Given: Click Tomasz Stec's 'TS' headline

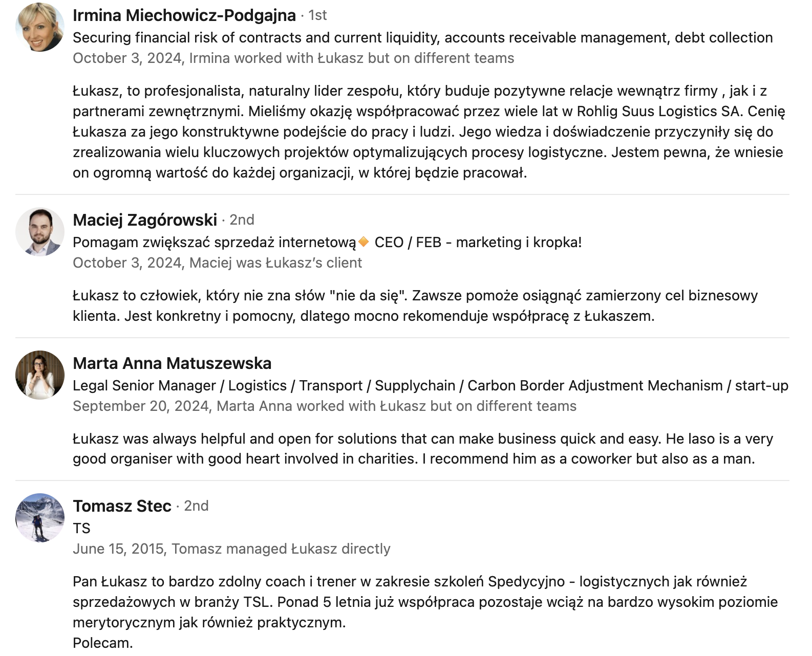Looking at the screenshot, I should [x=81, y=528].
